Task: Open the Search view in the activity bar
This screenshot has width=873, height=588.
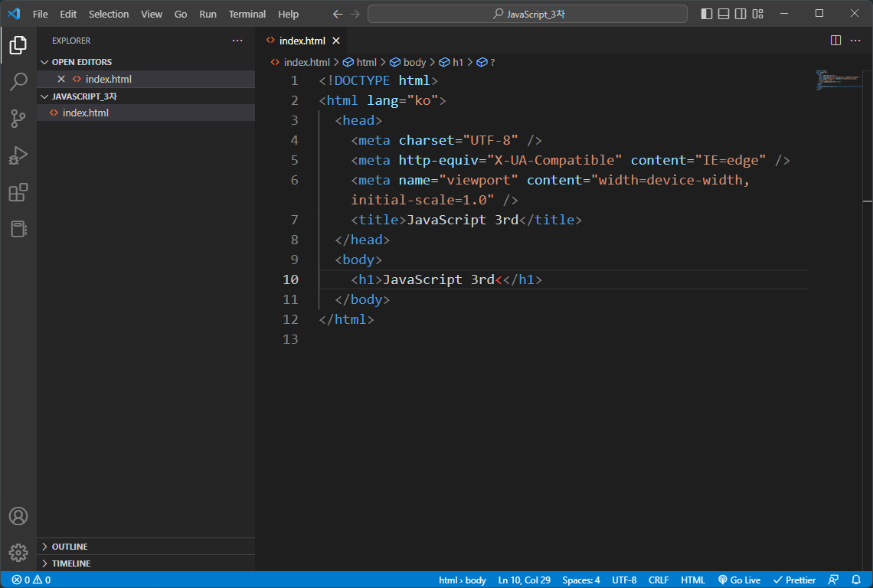Action: 18,82
